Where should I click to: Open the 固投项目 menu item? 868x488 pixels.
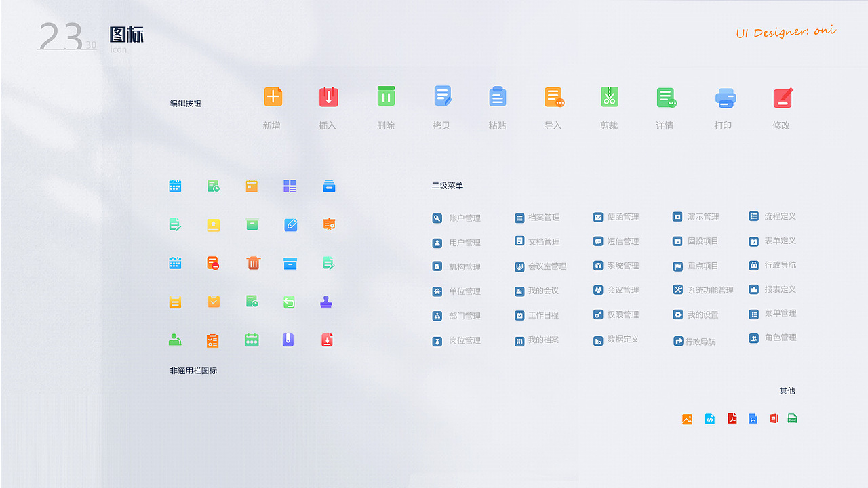[696, 241]
